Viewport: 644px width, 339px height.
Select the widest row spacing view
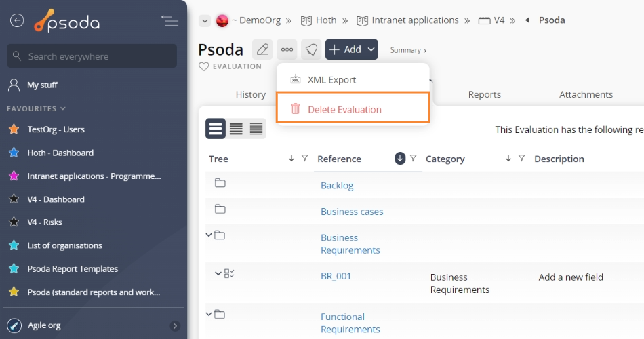tap(216, 128)
